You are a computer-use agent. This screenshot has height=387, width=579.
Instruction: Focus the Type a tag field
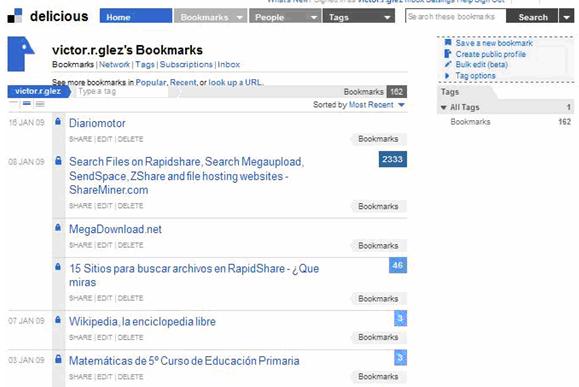(x=122, y=92)
